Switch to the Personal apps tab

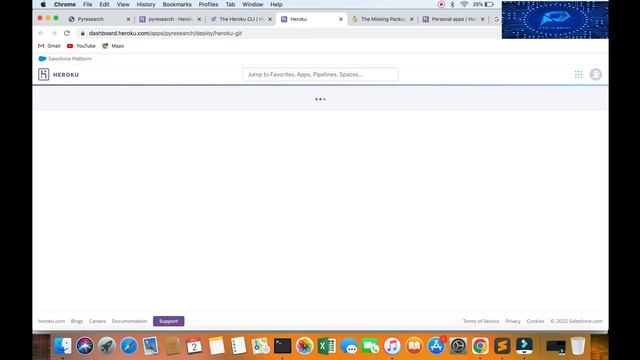click(x=452, y=19)
